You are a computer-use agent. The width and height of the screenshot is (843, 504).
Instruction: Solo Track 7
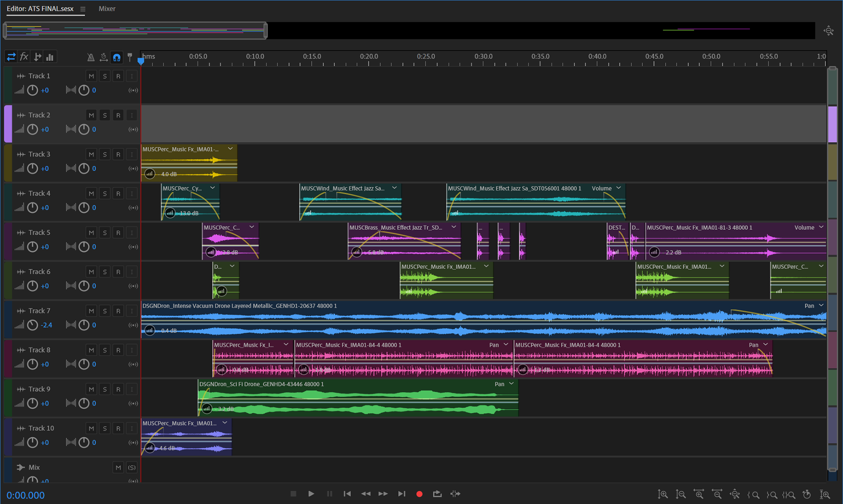coord(104,311)
